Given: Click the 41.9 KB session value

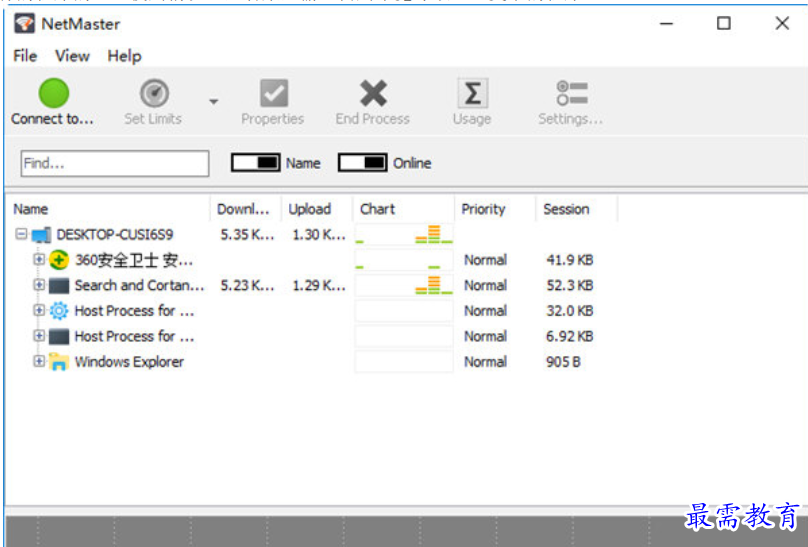Looking at the screenshot, I should click(x=569, y=260).
